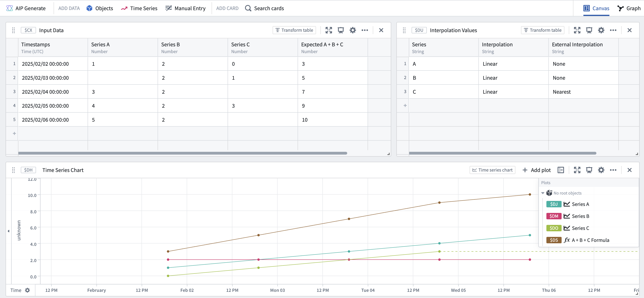Select the $DJ Series A plot
The height and width of the screenshot is (298, 644).
click(x=568, y=204)
